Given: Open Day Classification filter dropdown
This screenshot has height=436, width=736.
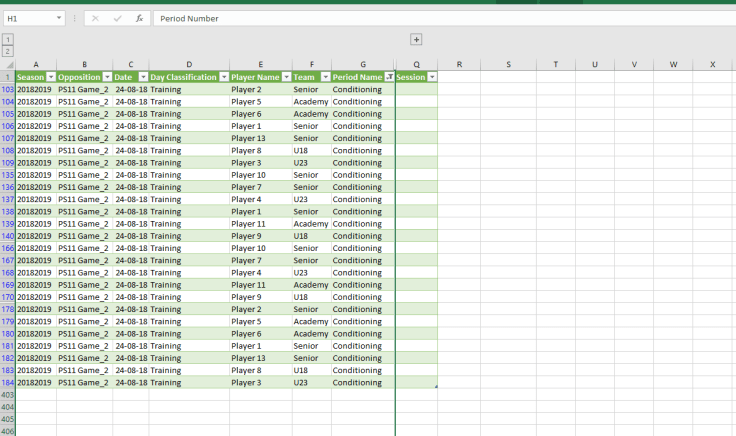Looking at the screenshot, I should pos(223,77).
